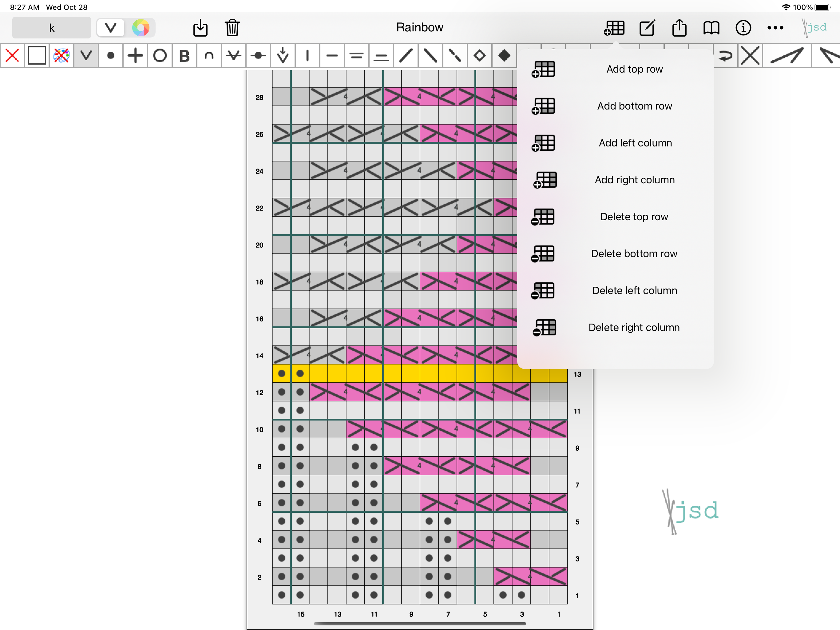Open the three dots more menu
The image size is (840, 630).
point(775,28)
